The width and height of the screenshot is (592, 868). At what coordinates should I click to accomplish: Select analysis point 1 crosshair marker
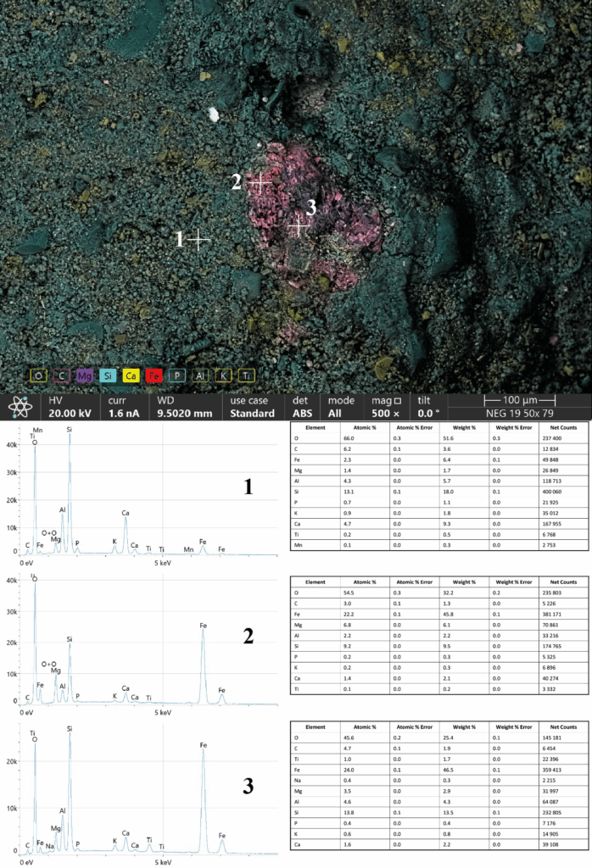(198, 240)
